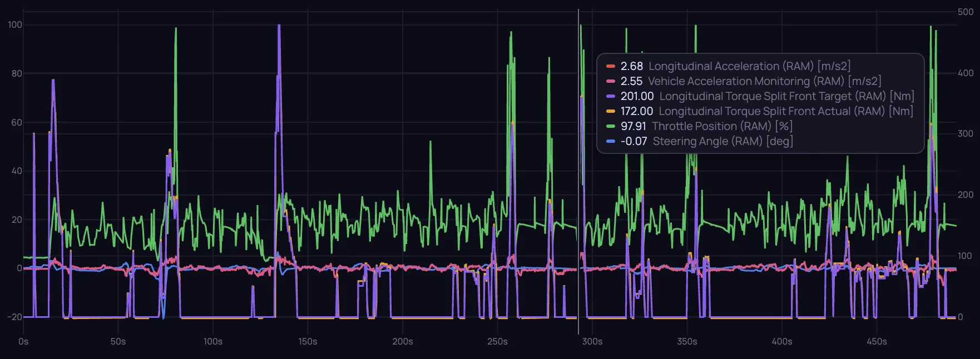Click the 350s time axis label
The width and height of the screenshot is (980, 359).
click(687, 341)
